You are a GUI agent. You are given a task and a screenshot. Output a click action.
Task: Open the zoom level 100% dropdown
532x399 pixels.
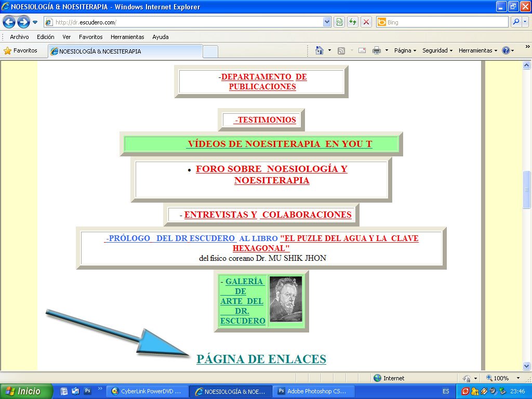pos(518,378)
